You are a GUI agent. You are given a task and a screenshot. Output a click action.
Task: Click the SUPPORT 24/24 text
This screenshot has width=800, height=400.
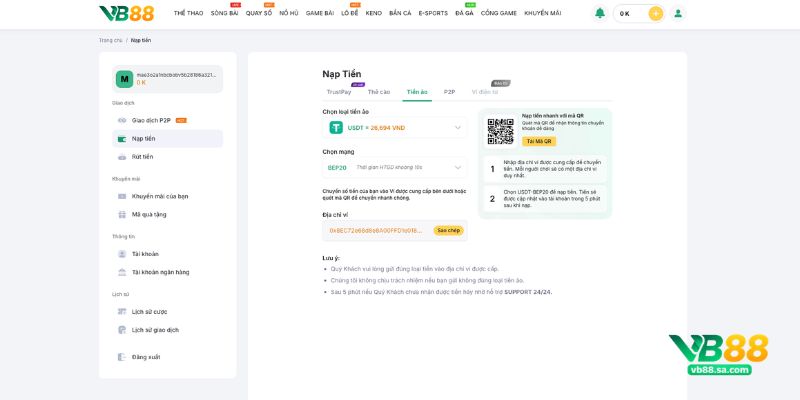(x=528, y=292)
